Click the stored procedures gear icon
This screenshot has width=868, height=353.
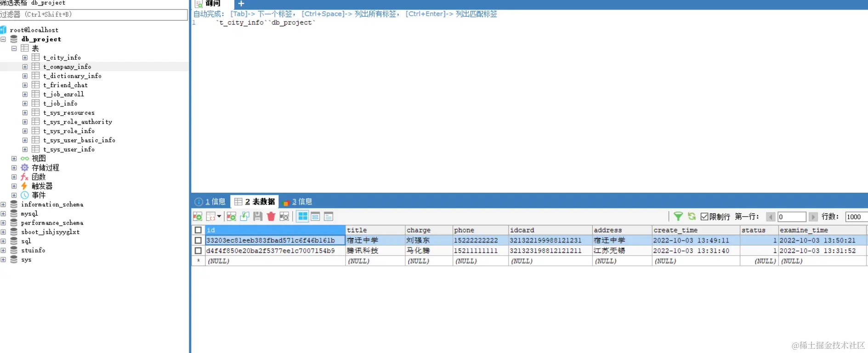click(x=25, y=168)
